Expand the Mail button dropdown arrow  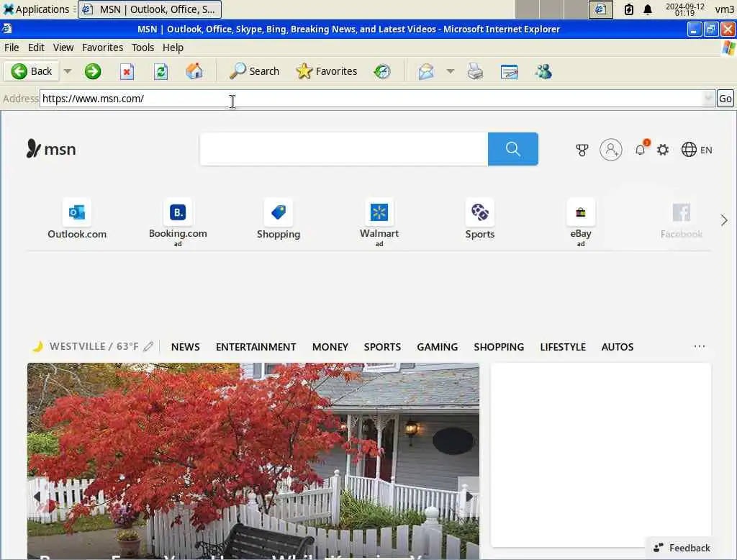(451, 71)
